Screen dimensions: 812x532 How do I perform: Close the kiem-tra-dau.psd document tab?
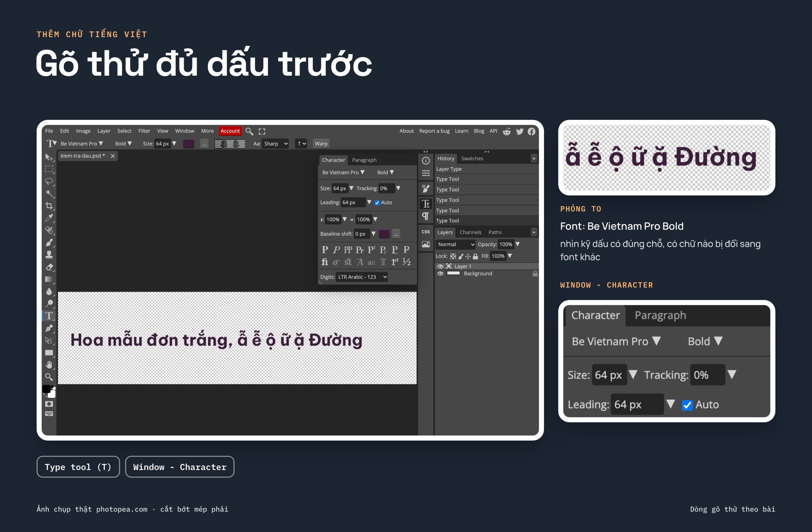tap(113, 156)
